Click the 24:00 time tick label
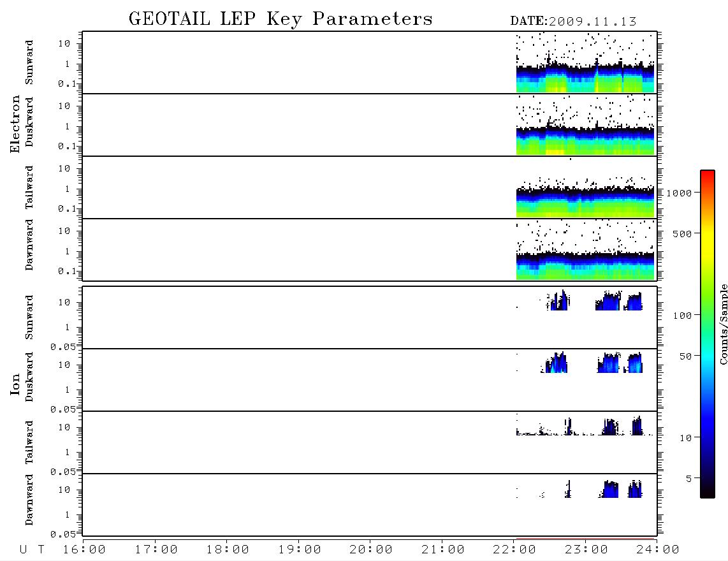Image resolution: width=728 pixels, height=561 pixels. (658, 550)
